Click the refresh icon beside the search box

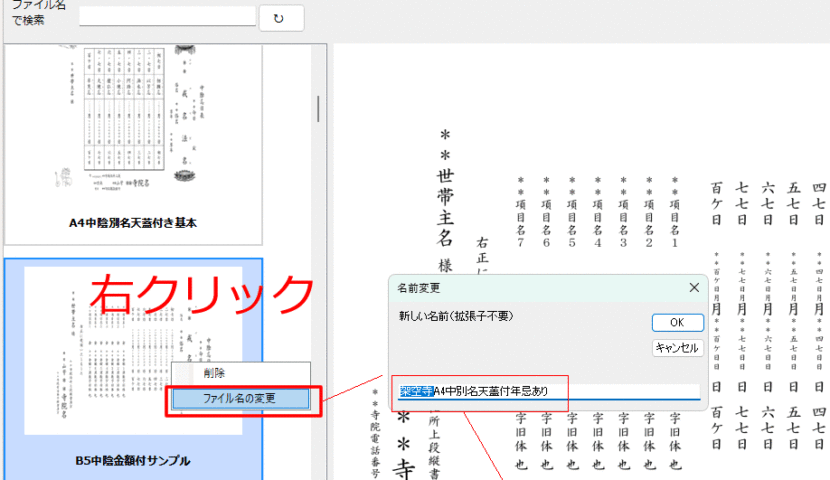coord(280,17)
